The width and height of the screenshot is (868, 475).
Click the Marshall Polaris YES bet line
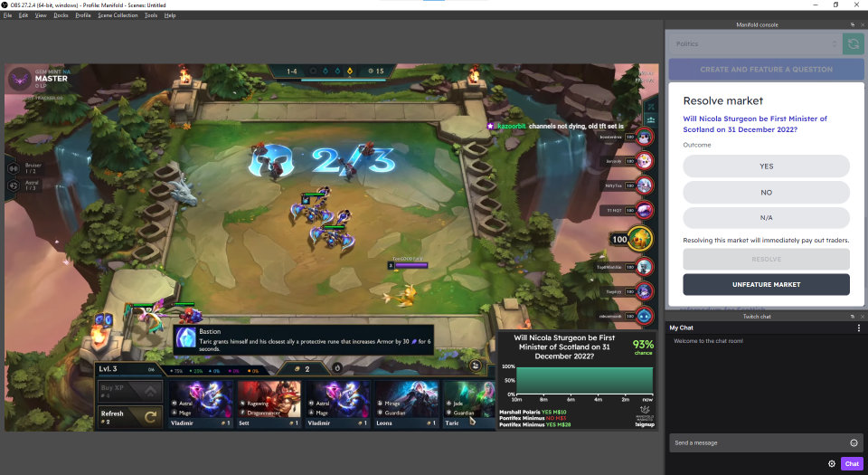(x=533, y=412)
